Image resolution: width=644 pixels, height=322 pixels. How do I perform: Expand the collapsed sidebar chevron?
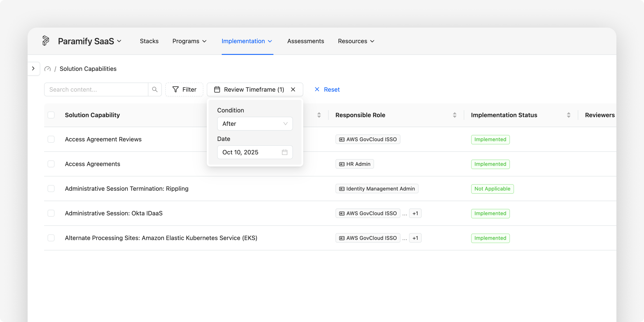33,68
